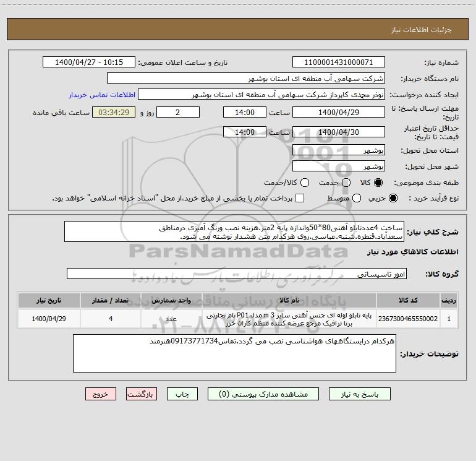The height and width of the screenshot is (461, 476).
Task: Click the شرح کلی نیاز description box
Action: 234,232
